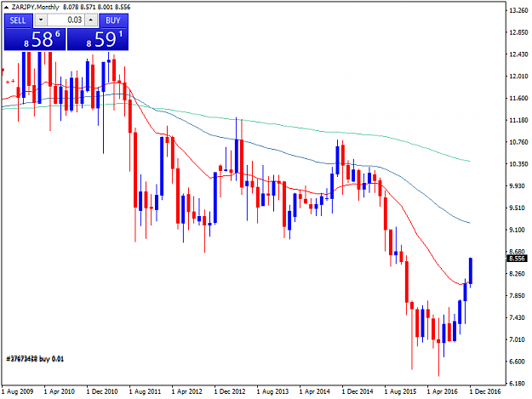
Task: Click the 9.510 price scale label
Action: [x=518, y=208]
